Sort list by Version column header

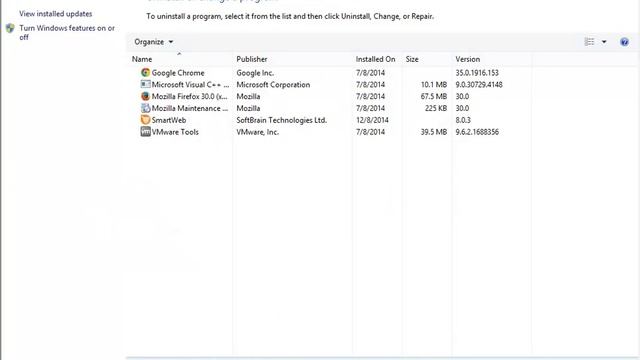pyautogui.click(x=468, y=59)
